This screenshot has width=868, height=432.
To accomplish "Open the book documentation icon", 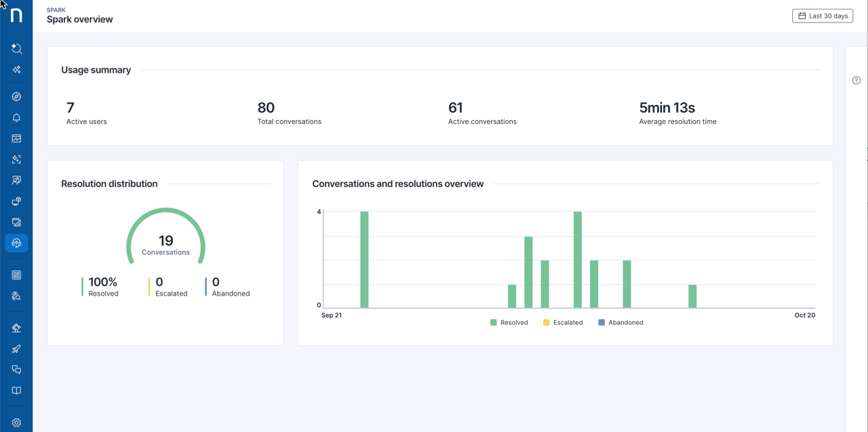I will (16, 391).
